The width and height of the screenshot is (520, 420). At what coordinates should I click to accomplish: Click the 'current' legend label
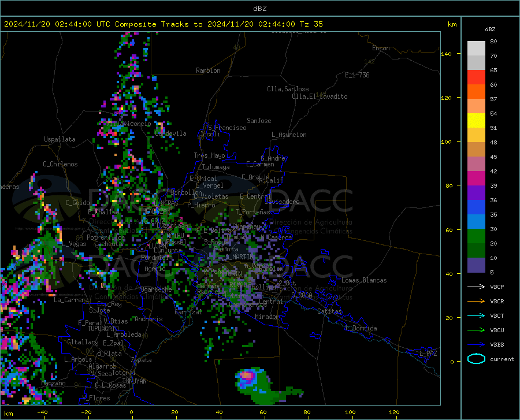(502, 359)
